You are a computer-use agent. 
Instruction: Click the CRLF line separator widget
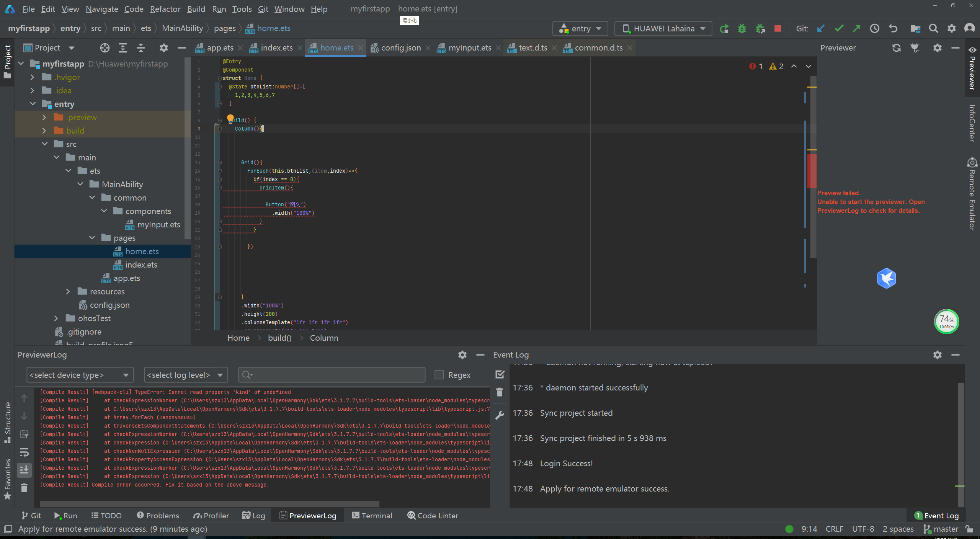[x=835, y=529]
